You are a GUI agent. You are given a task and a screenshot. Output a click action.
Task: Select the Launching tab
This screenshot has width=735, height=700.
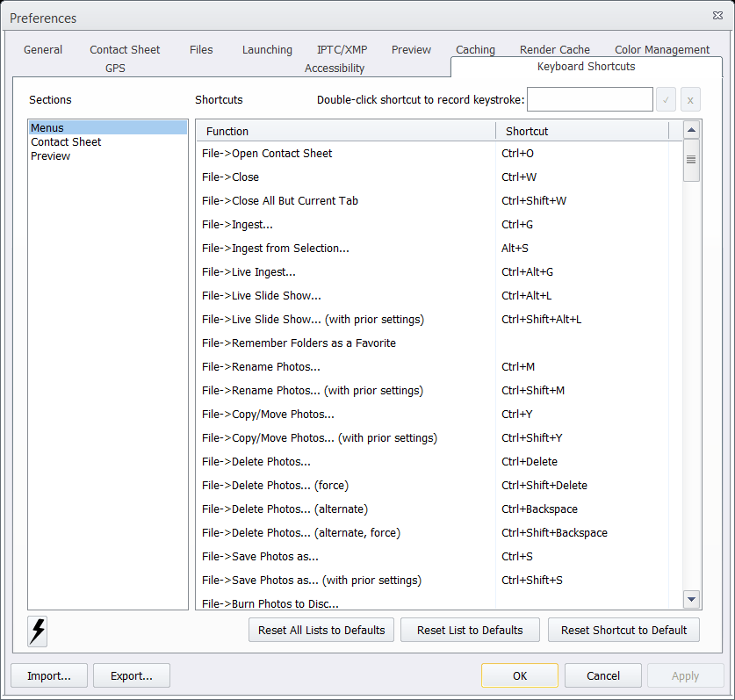click(267, 50)
